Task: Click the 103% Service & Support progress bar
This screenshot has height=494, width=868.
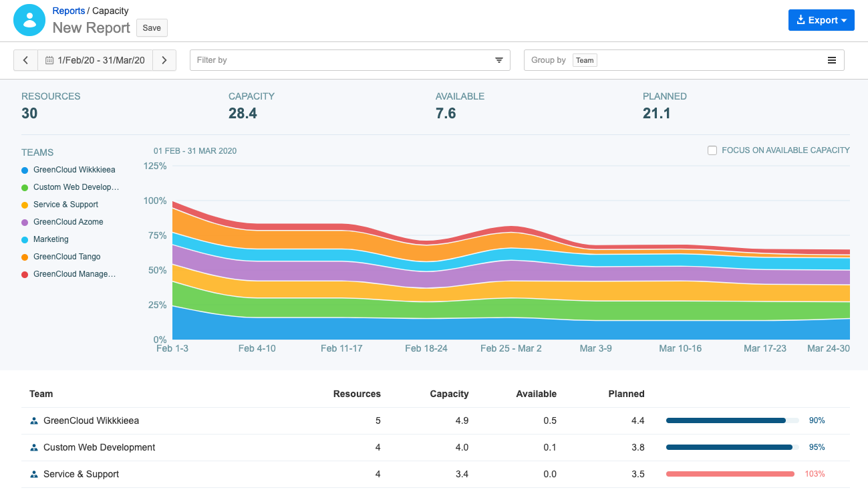Action: click(x=732, y=474)
